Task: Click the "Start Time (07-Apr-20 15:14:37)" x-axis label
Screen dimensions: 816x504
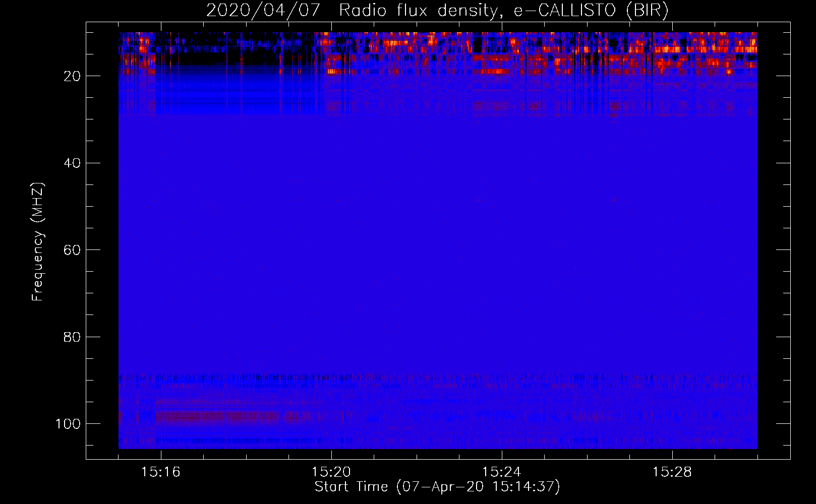Action: (437, 487)
